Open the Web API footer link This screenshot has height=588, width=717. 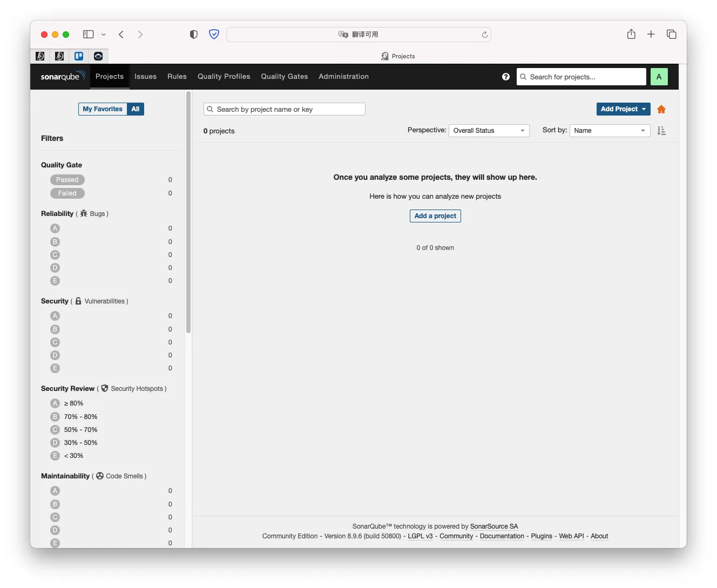[x=572, y=536]
